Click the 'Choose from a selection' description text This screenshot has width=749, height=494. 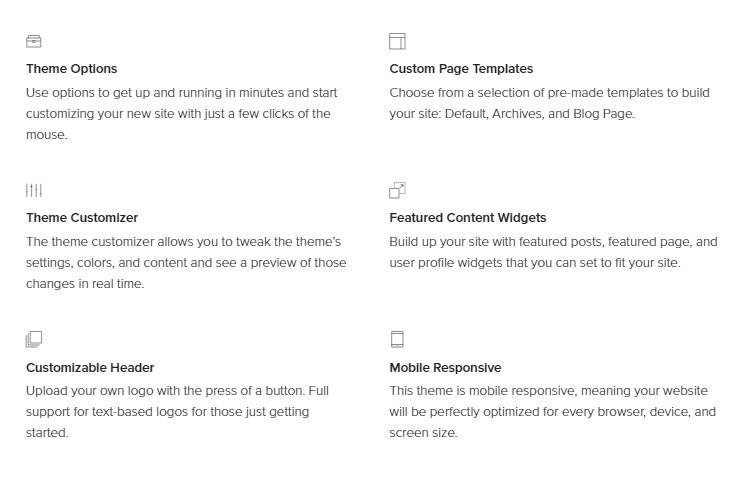[549, 103]
